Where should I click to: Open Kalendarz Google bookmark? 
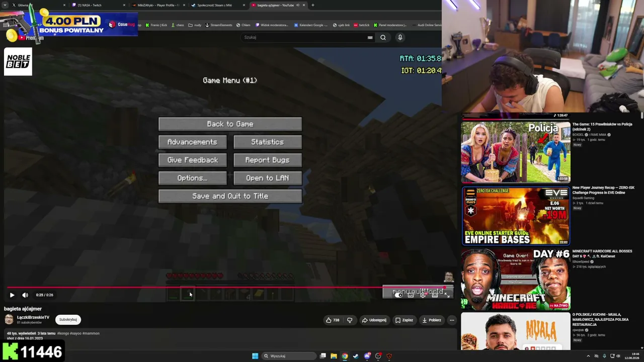point(311,25)
